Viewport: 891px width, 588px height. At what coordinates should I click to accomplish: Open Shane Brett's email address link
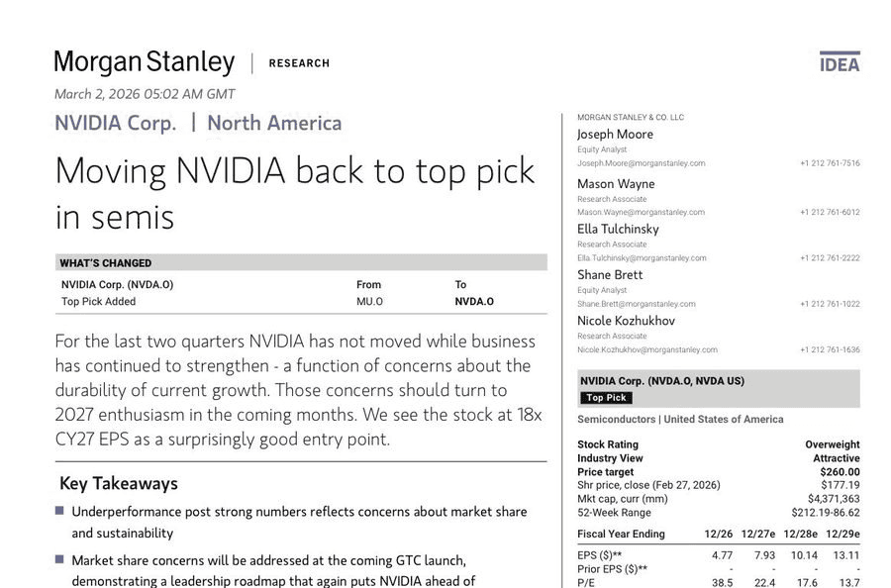coord(636,304)
